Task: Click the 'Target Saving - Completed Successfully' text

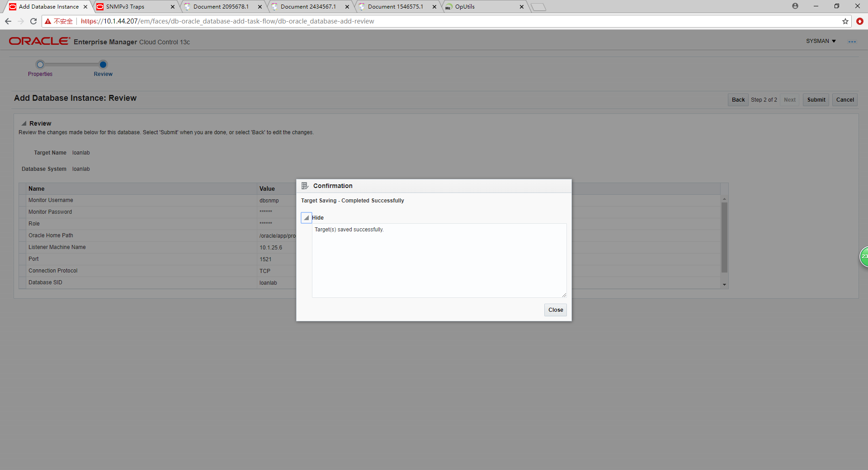Action: [x=353, y=201]
